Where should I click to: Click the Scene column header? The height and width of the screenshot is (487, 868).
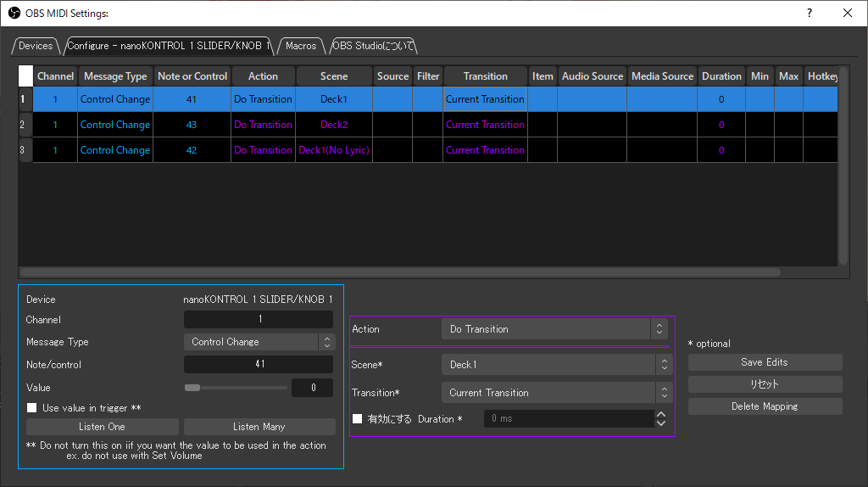point(334,76)
